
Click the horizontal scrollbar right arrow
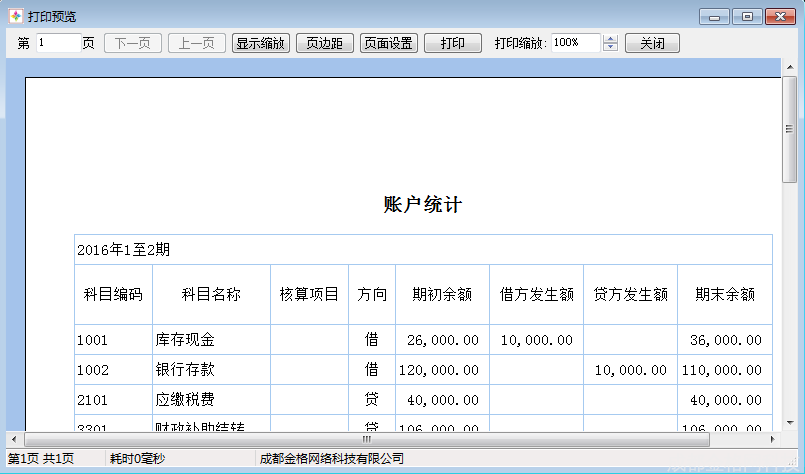point(771,439)
